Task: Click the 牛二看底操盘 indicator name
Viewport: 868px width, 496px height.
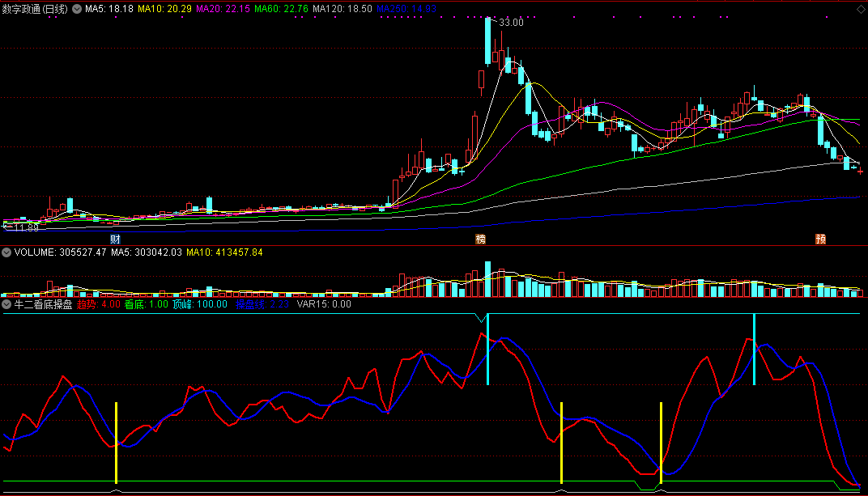Action: click(x=43, y=304)
